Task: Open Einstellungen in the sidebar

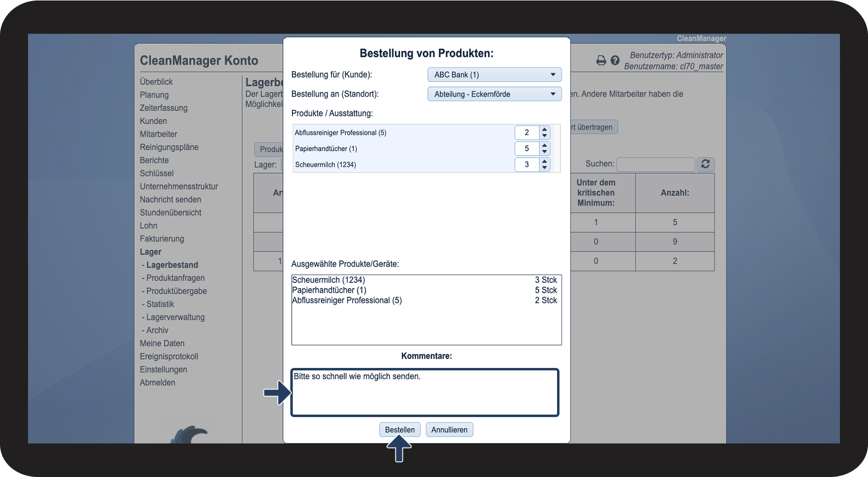Action: (163, 369)
